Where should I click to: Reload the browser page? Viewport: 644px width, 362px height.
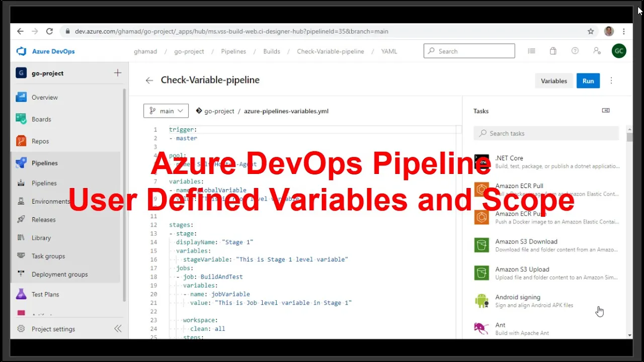click(49, 31)
